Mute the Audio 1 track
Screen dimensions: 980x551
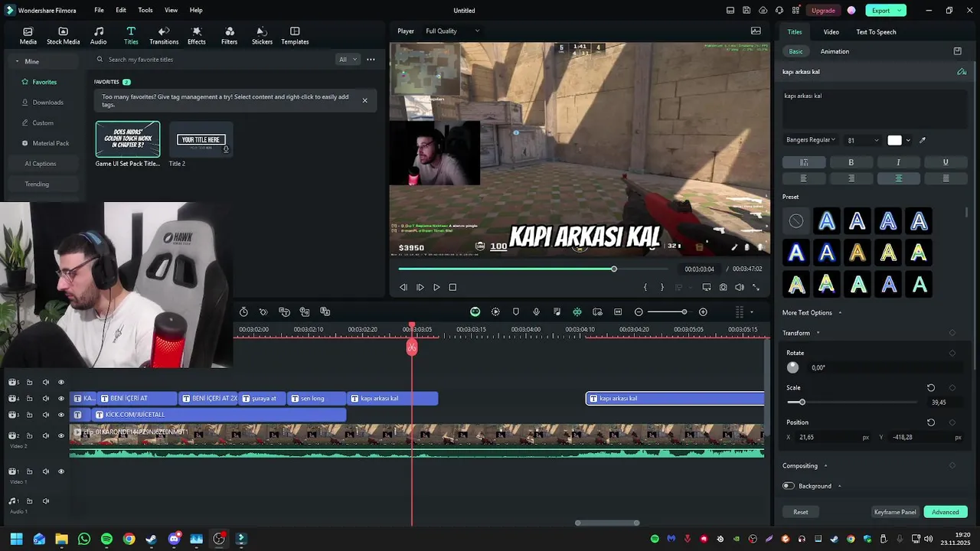tap(46, 501)
